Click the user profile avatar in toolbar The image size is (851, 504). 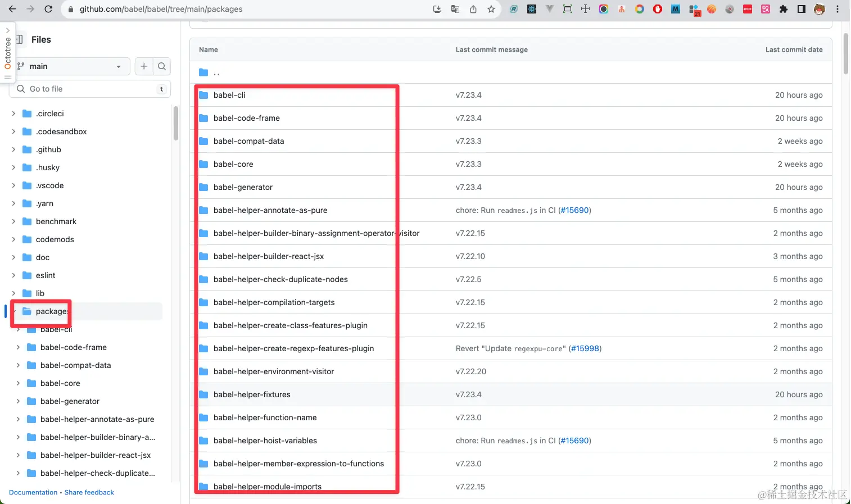[820, 9]
